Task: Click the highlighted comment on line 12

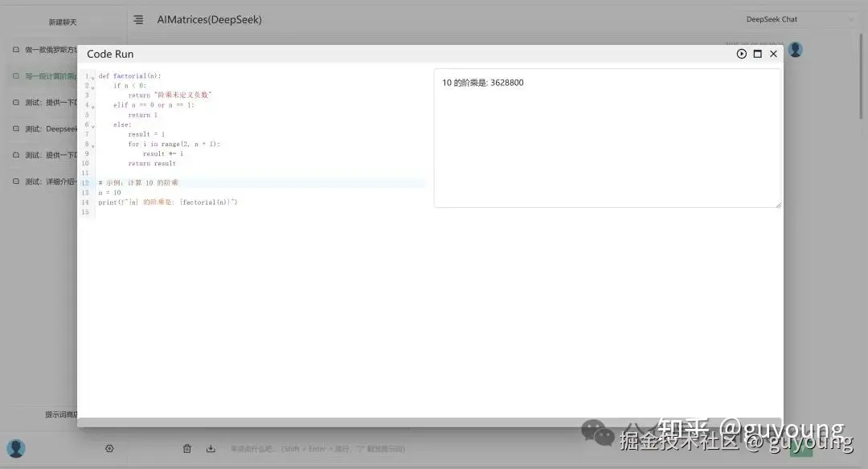Action: click(x=138, y=183)
